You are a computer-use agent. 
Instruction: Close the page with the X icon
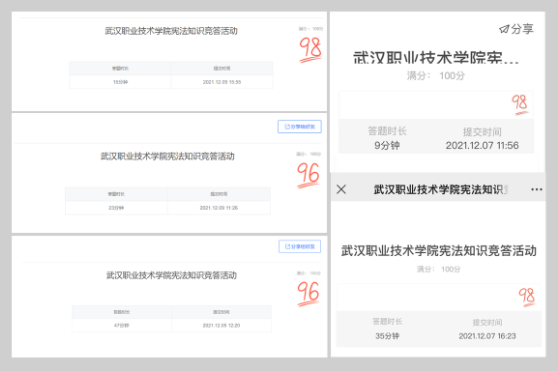(341, 189)
